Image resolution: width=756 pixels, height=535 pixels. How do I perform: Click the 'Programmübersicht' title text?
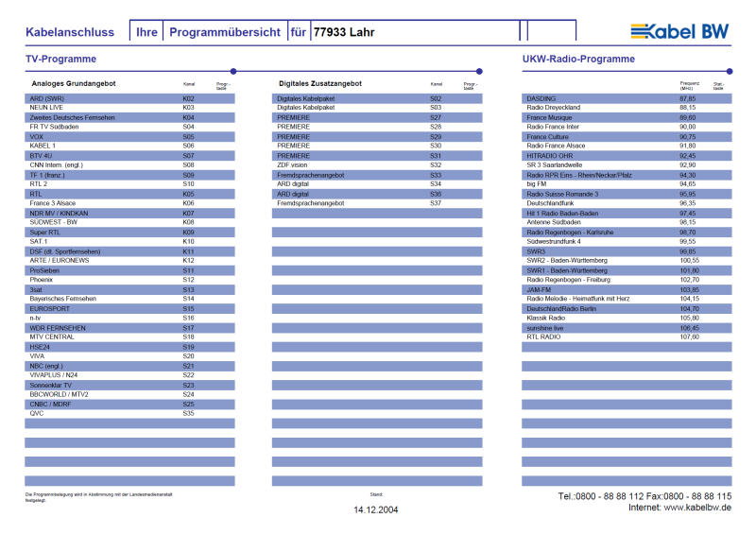click(x=225, y=32)
